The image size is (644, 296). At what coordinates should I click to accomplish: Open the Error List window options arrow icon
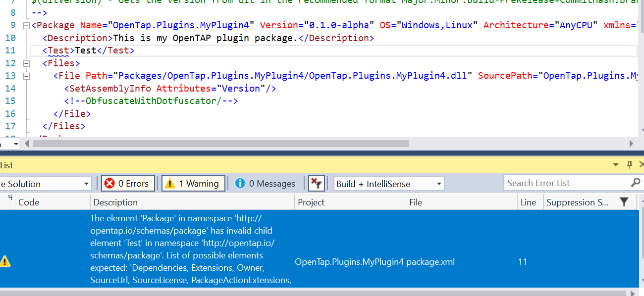tap(616, 164)
